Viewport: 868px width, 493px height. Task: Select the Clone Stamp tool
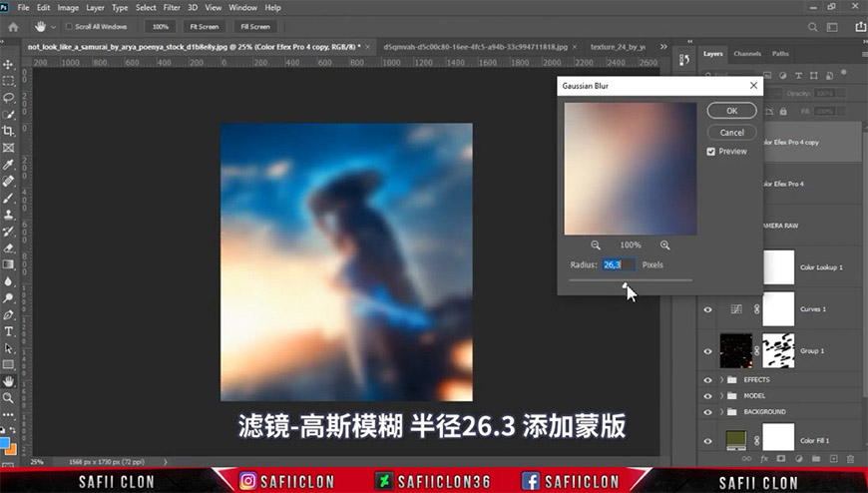tap(8, 215)
